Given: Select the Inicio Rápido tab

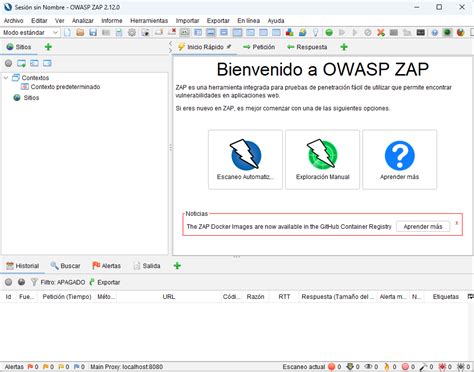Looking at the screenshot, I should 205,47.
